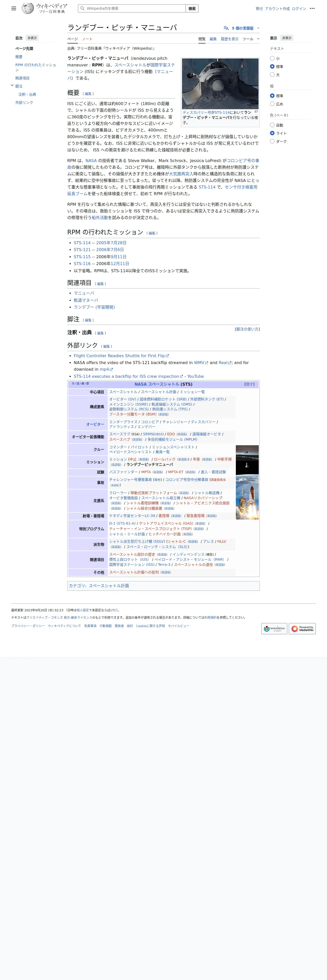Open the hamburger main menu
Image resolution: width=327 pixels, height=980 pixels.
tap(14, 8)
